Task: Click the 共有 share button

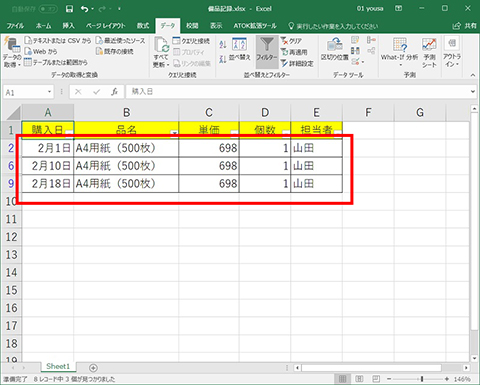Action: pos(465,26)
